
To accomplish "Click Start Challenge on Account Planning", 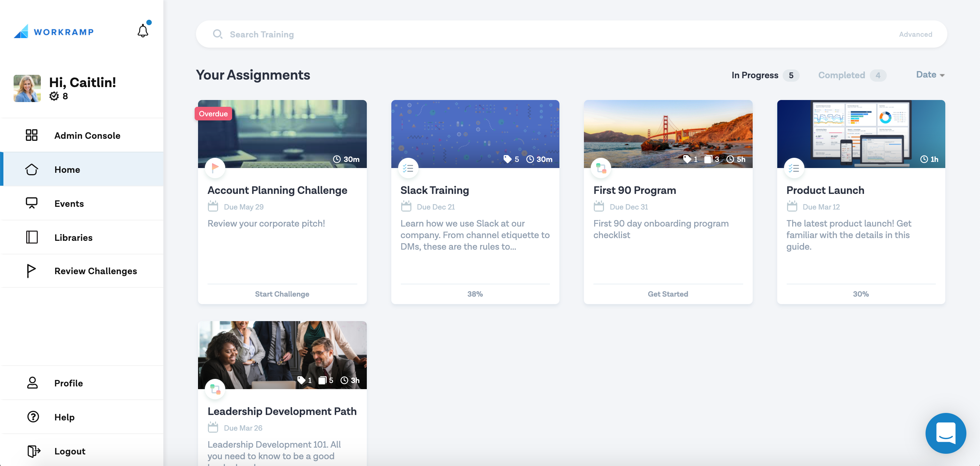I will tap(282, 294).
